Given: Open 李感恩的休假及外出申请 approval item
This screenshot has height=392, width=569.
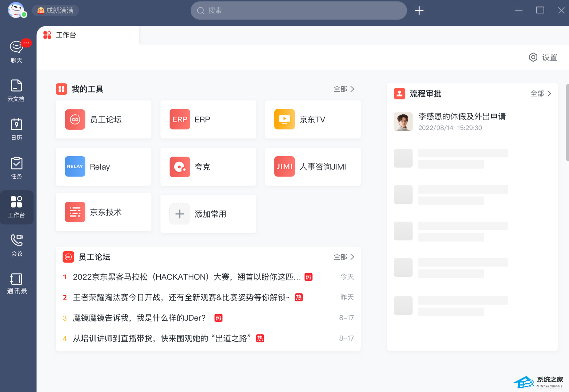Looking at the screenshot, I should [x=472, y=121].
